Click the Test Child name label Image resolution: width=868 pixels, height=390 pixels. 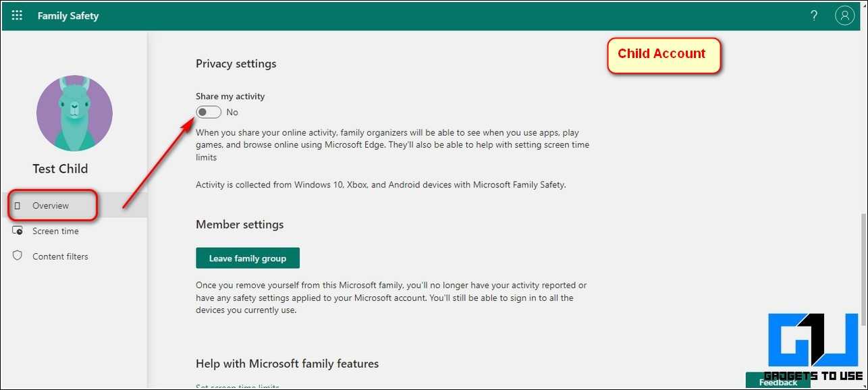click(60, 169)
